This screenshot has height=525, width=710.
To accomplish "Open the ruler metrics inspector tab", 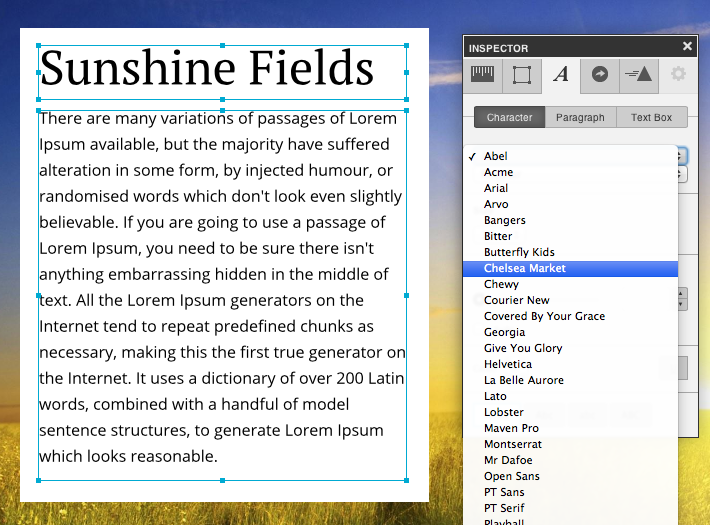I will click(x=484, y=74).
